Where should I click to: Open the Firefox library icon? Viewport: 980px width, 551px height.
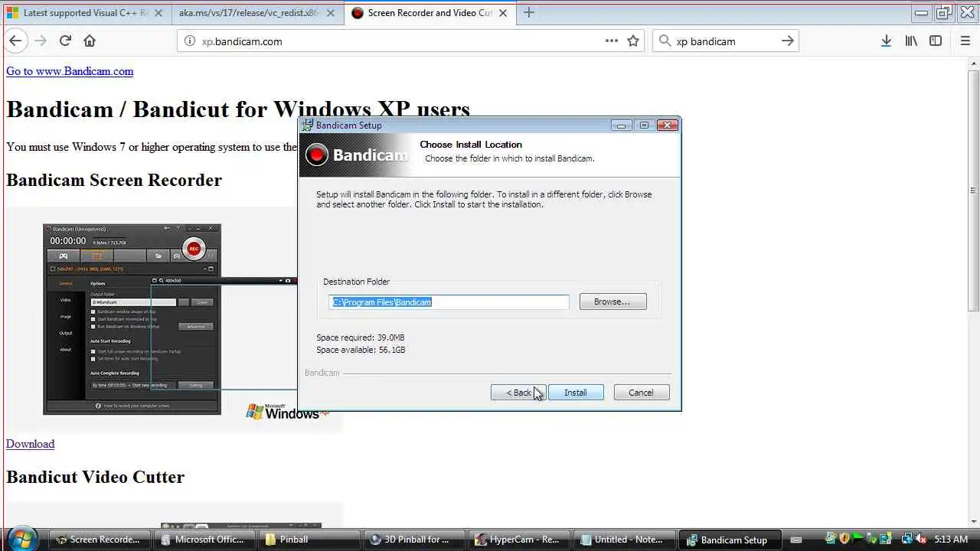point(911,41)
